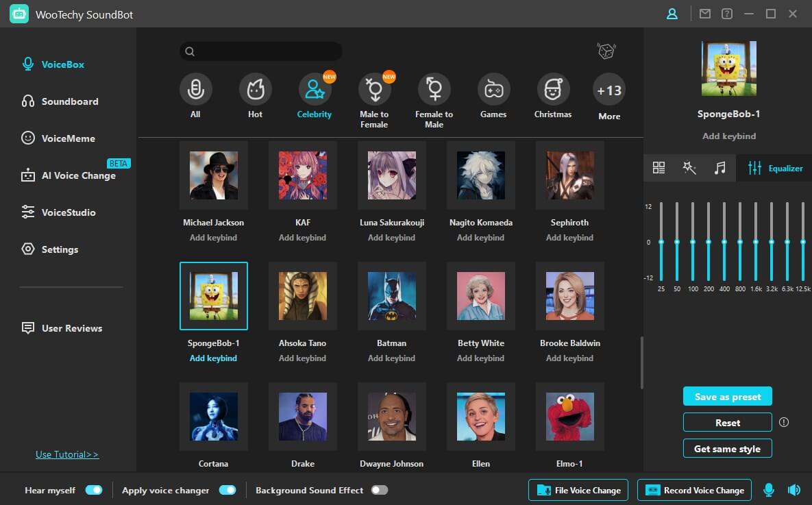
Task: Select the Hot voices category icon
Action: click(255, 90)
